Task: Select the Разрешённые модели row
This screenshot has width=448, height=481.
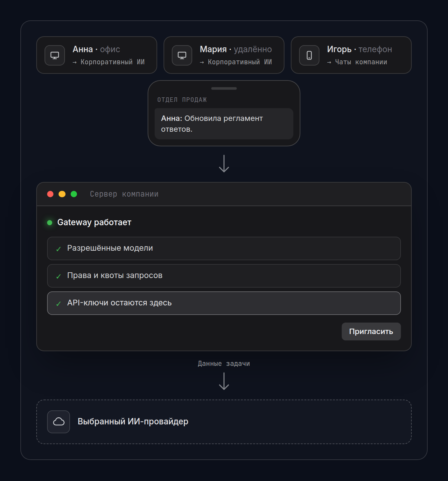Action: click(x=224, y=248)
